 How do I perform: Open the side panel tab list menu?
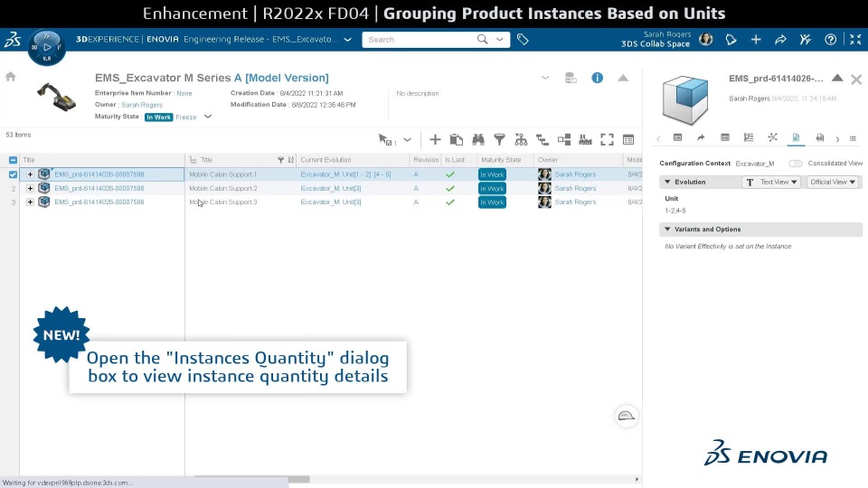click(853, 139)
